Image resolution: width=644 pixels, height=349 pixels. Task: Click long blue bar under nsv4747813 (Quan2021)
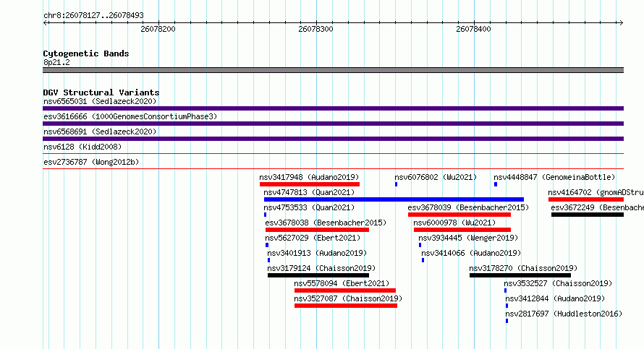tap(394, 199)
